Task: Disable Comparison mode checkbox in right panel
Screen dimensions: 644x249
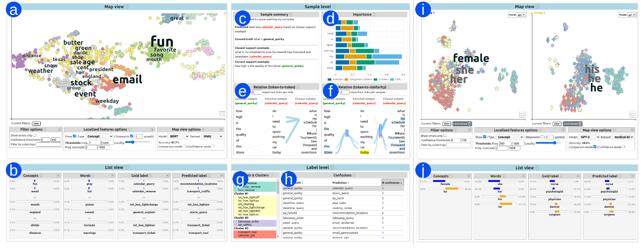Action: tap(594, 147)
